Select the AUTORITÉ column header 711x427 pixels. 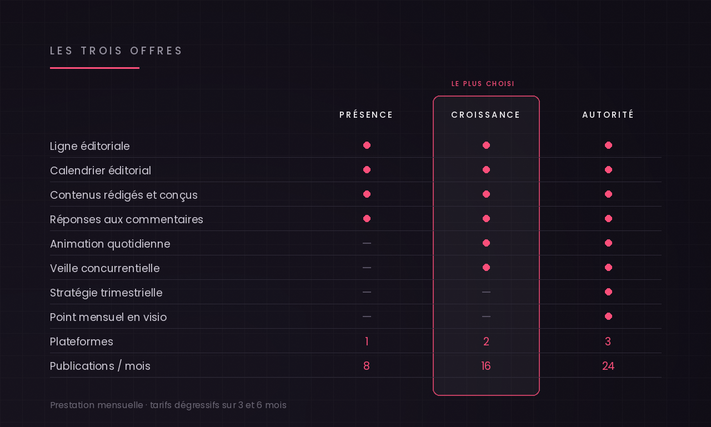608,115
